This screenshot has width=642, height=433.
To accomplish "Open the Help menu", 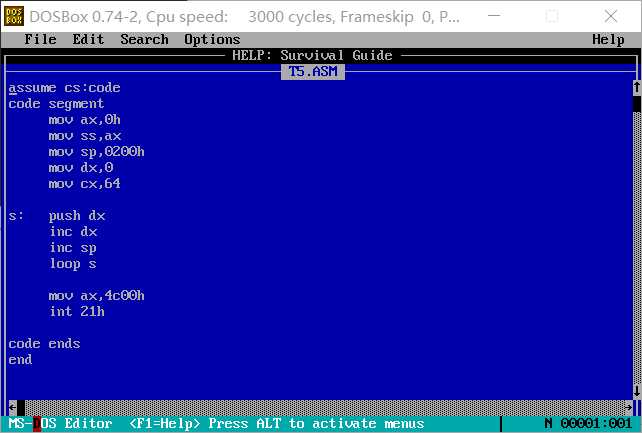I will point(608,39).
